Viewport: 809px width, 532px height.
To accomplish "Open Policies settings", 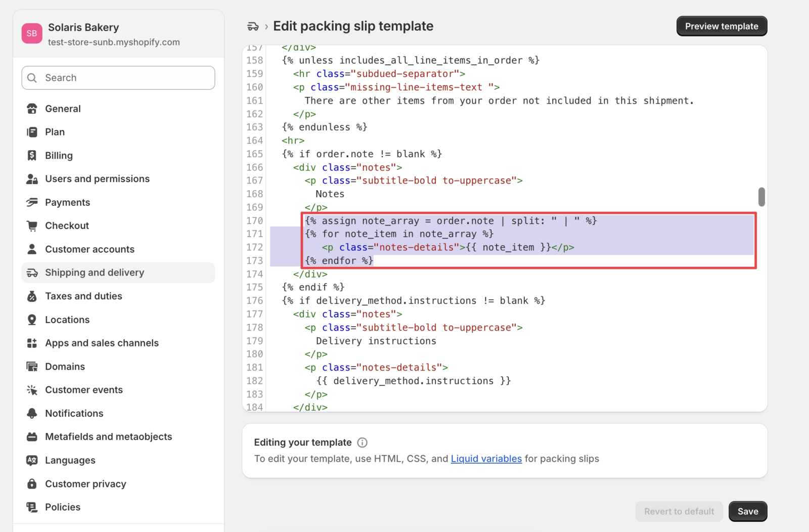I will tap(118, 507).
